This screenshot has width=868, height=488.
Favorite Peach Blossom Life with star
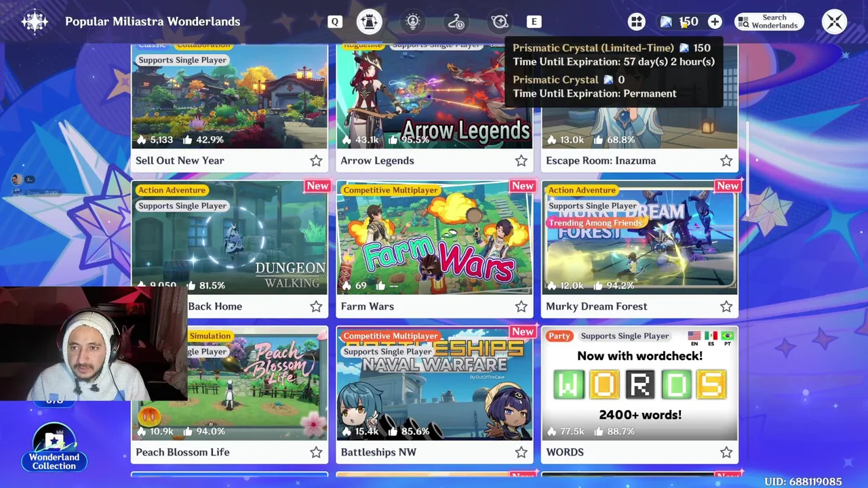point(316,452)
